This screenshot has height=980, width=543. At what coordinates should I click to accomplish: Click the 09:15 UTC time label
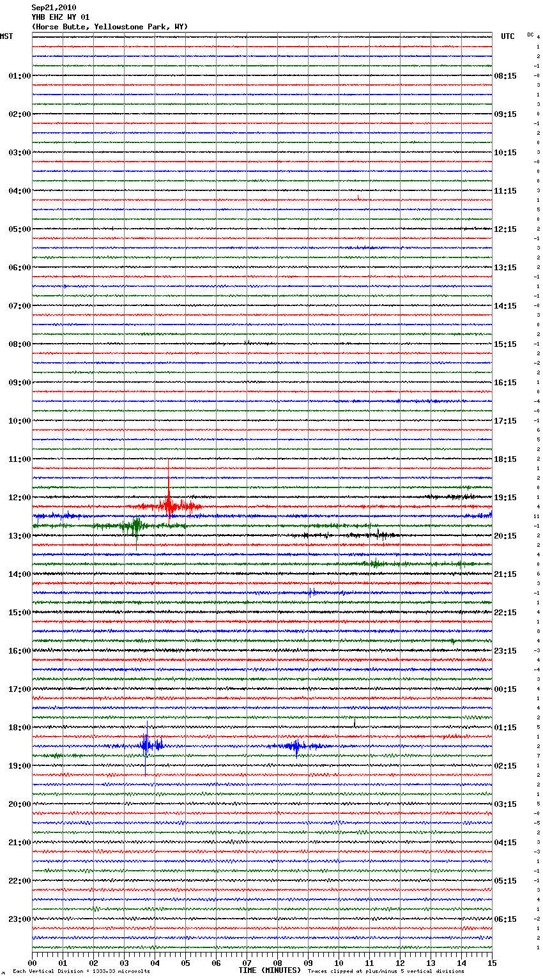coord(505,114)
